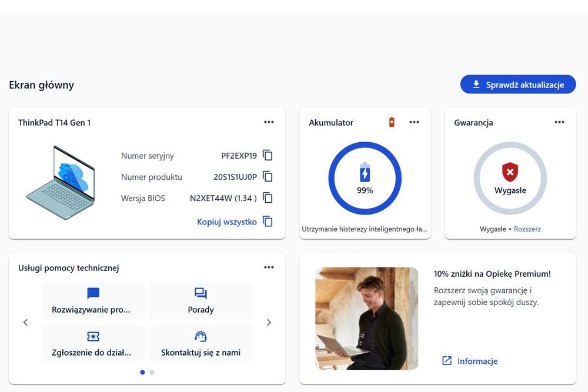Click the headset contact agent icon
The image size is (588, 392).
tap(201, 336)
